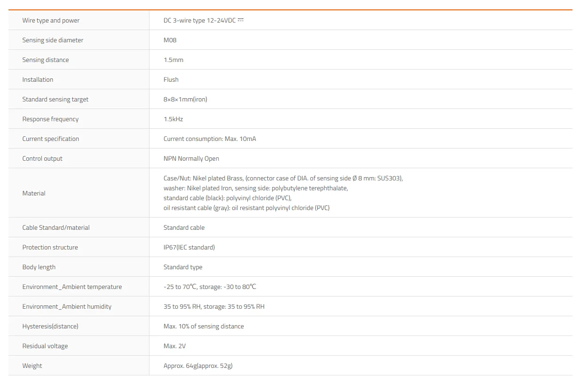Select the 'Installation' row label
The height and width of the screenshot is (382, 588).
tap(38, 79)
